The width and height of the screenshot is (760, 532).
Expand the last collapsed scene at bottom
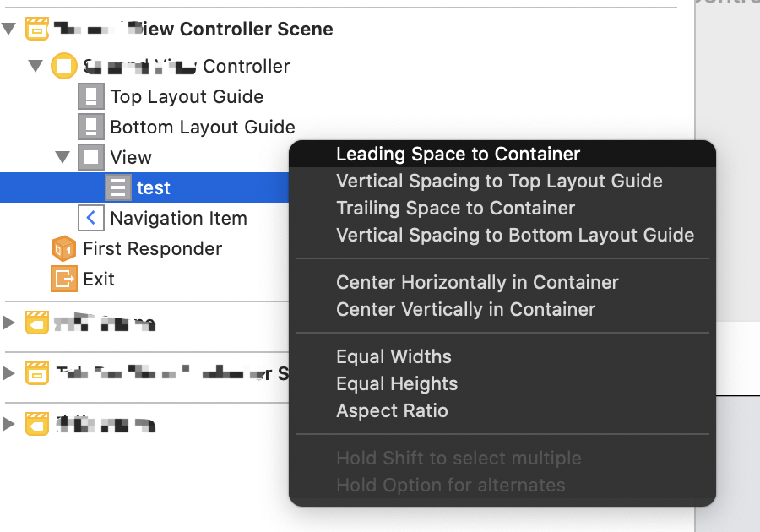[9, 423]
